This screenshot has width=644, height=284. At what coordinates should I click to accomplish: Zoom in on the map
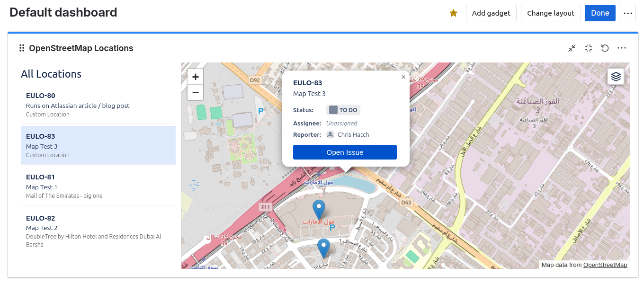click(195, 76)
